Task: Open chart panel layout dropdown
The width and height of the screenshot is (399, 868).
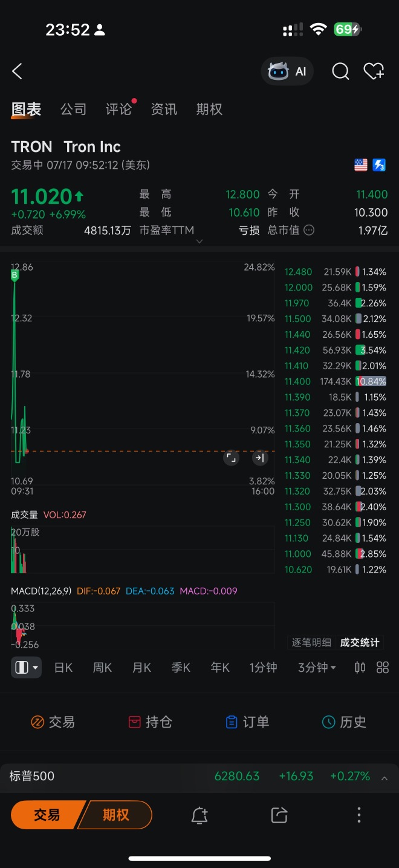Action: pyautogui.click(x=26, y=668)
